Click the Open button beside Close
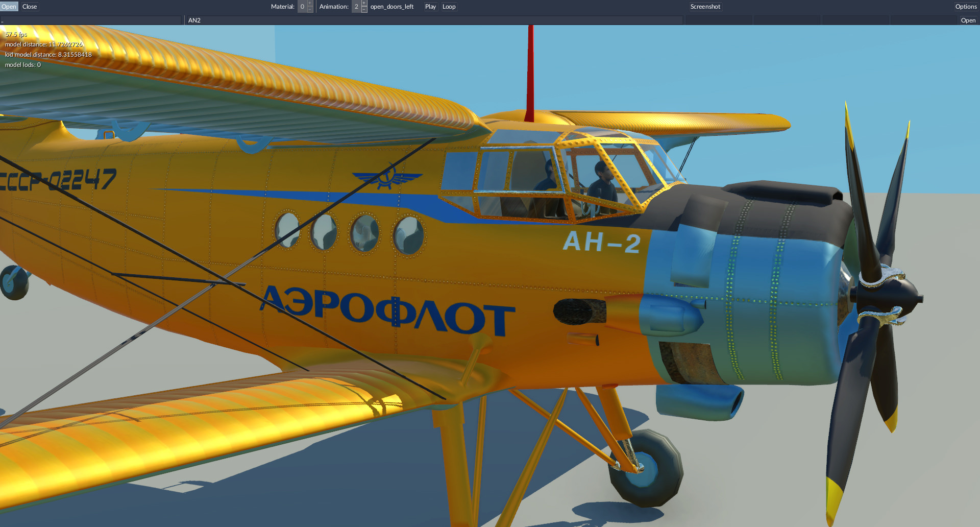This screenshot has width=980, height=527. 9,7
